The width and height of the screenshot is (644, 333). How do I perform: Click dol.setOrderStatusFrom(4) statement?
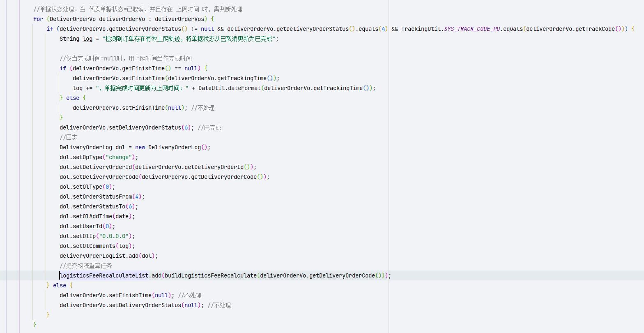point(102,197)
